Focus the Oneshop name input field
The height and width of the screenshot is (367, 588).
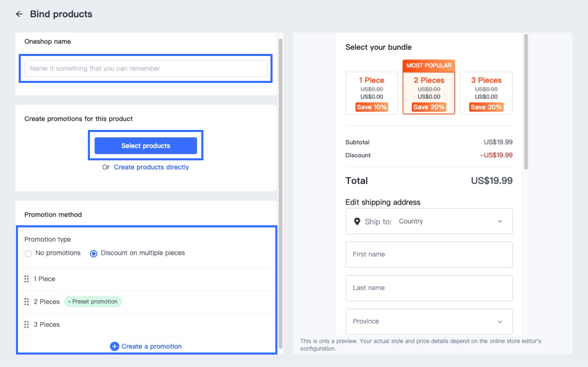(x=146, y=68)
